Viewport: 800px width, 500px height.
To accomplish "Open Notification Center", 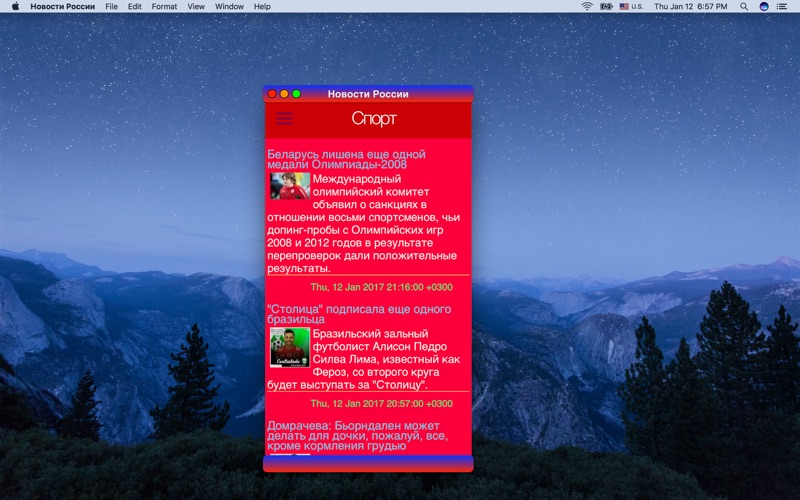I will tap(782, 7).
